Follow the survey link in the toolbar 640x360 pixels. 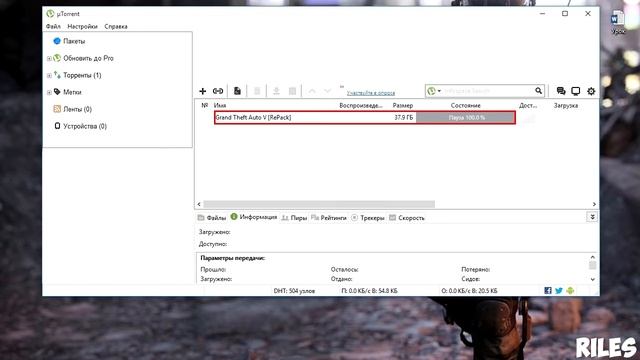pos(371,93)
